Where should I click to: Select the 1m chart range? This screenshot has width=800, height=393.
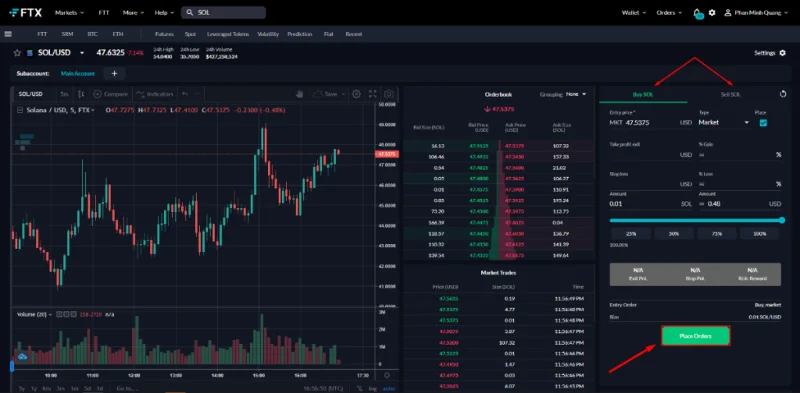pos(74,388)
